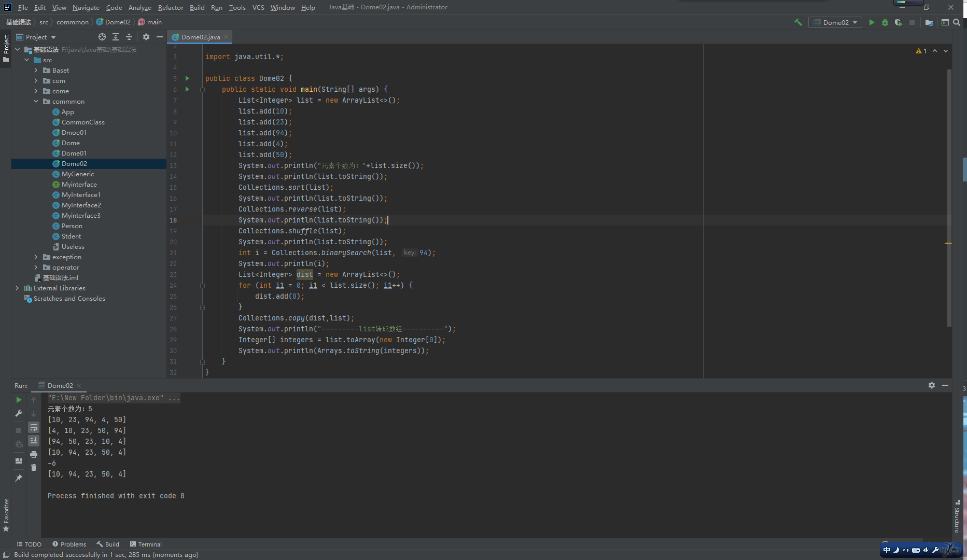Open Search Everywhere magnifier icon

[x=957, y=22]
